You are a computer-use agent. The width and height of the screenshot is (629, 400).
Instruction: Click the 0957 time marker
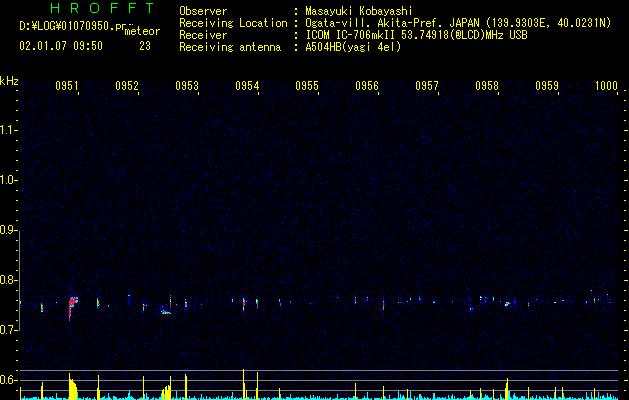[x=427, y=86]
